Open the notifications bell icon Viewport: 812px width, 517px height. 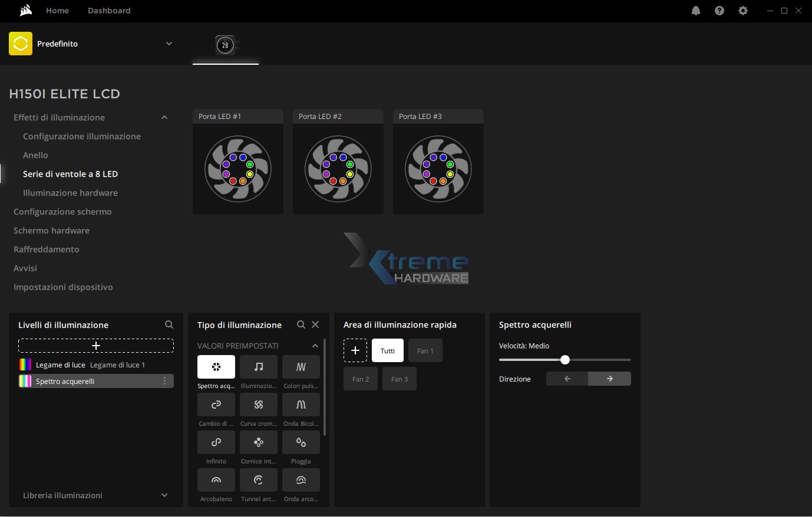696,11
